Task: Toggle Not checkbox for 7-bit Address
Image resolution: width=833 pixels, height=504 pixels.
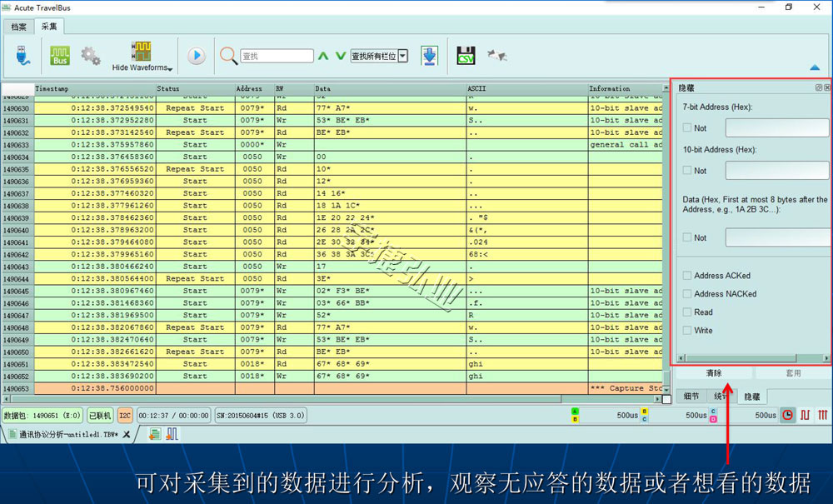Action: click(x=687, y=128)
